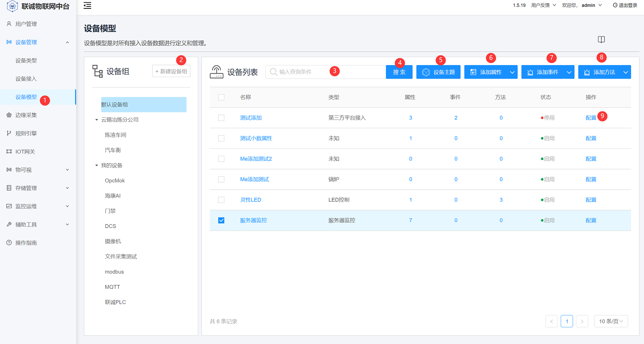Click the logout icon next to 退出登录
This screenshot has height=344, width=644.
[x=615, y=5]
